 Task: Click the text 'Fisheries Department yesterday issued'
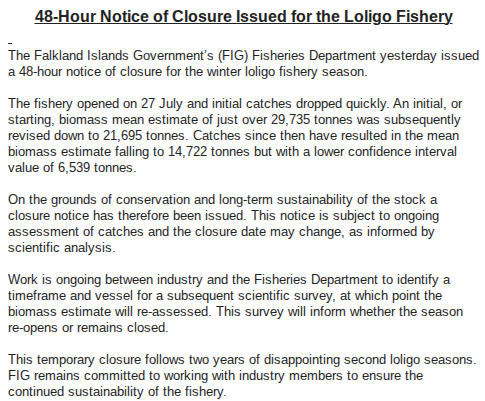(365, 56)
